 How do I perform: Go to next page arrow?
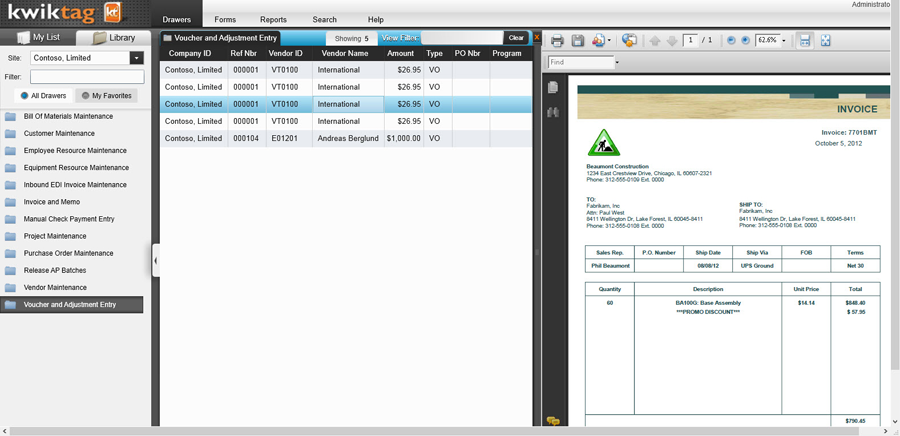(x=672, y=41)
